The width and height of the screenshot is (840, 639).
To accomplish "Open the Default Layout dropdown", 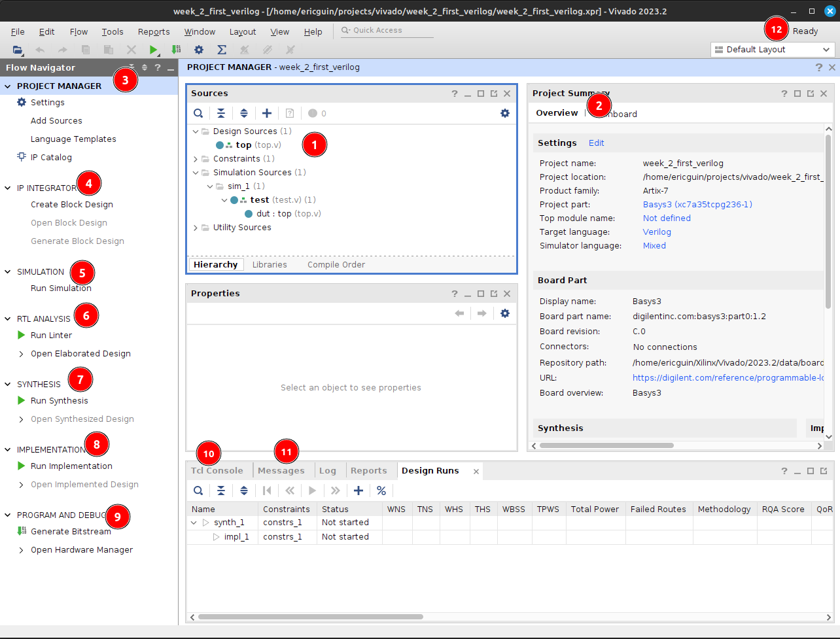I will pyautogui.click(x=772, y=50).
